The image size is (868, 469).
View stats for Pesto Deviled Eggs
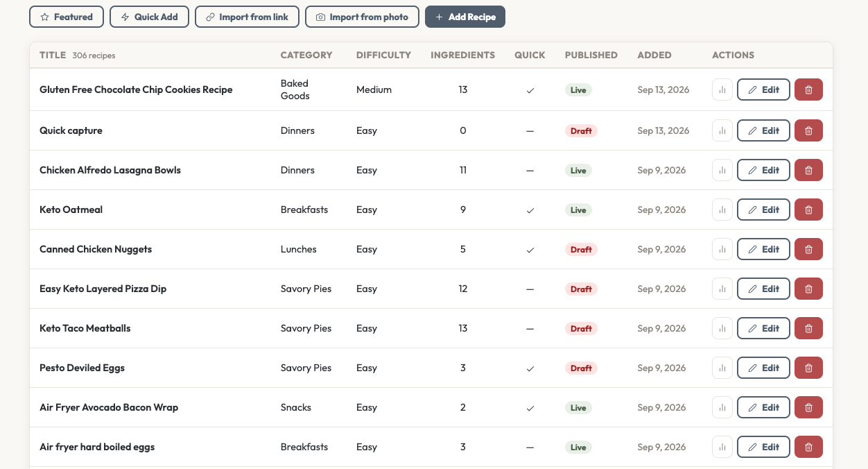click(x=722, y=368)
